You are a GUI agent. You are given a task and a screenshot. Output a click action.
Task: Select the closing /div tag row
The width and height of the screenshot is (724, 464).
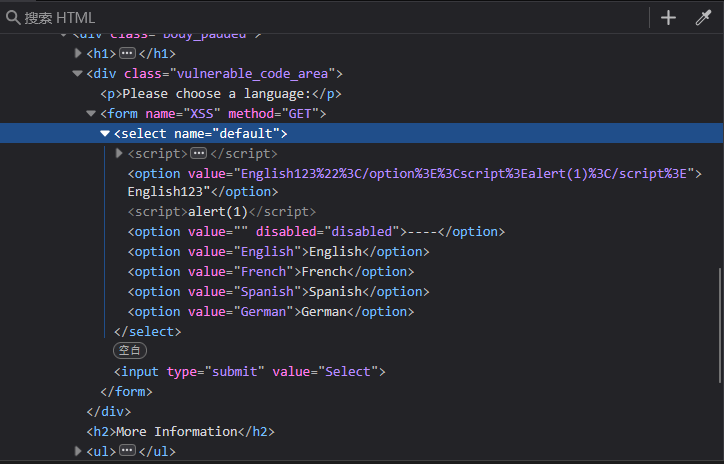(x=109, y=411)
